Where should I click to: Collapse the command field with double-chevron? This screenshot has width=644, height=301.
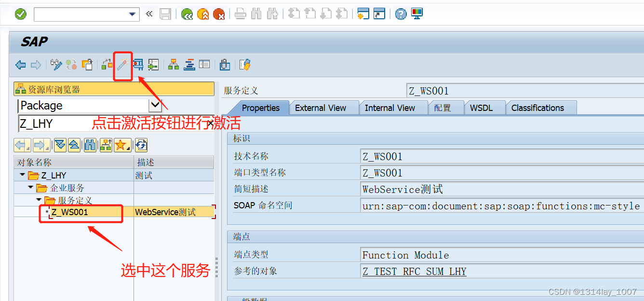149,14
